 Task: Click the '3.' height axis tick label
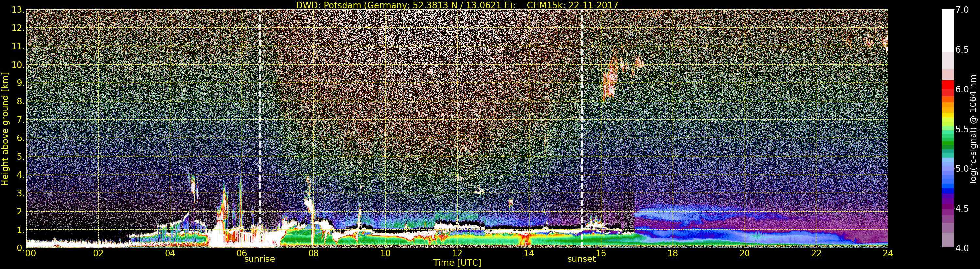coord(21,193)
